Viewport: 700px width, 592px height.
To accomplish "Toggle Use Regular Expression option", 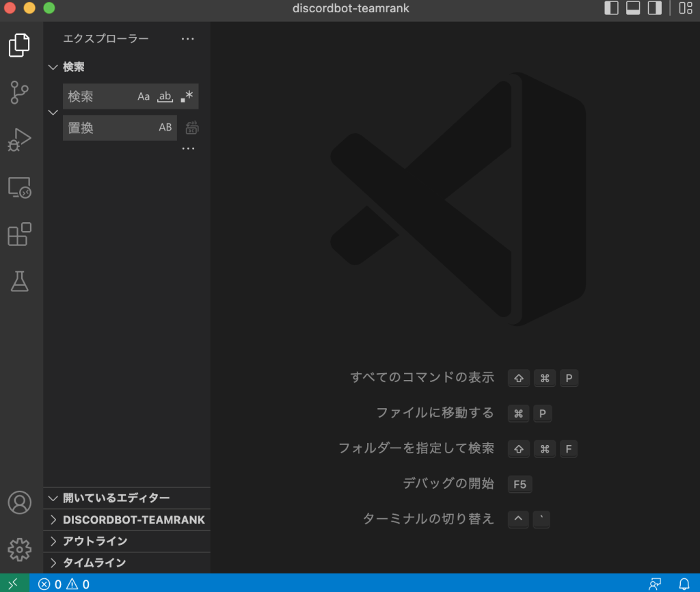I will tap(187, 96).
